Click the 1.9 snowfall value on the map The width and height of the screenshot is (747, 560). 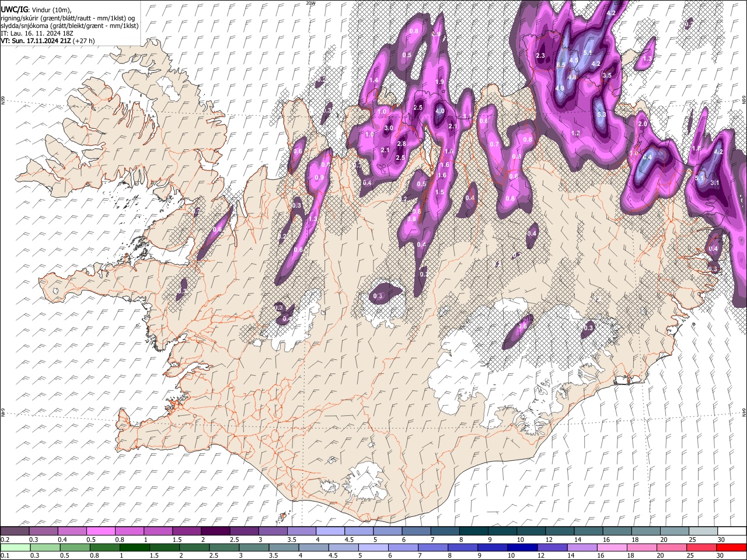(440, 82)
